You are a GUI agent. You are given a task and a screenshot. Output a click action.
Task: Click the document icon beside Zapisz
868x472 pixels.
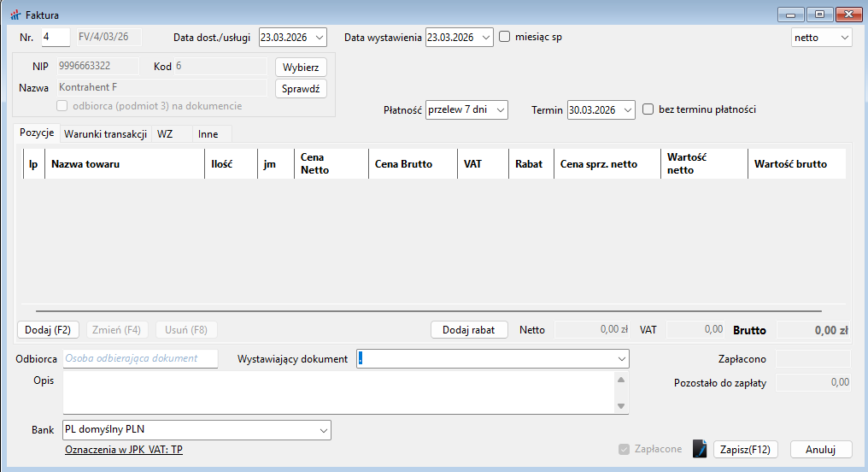coord(700,450)
